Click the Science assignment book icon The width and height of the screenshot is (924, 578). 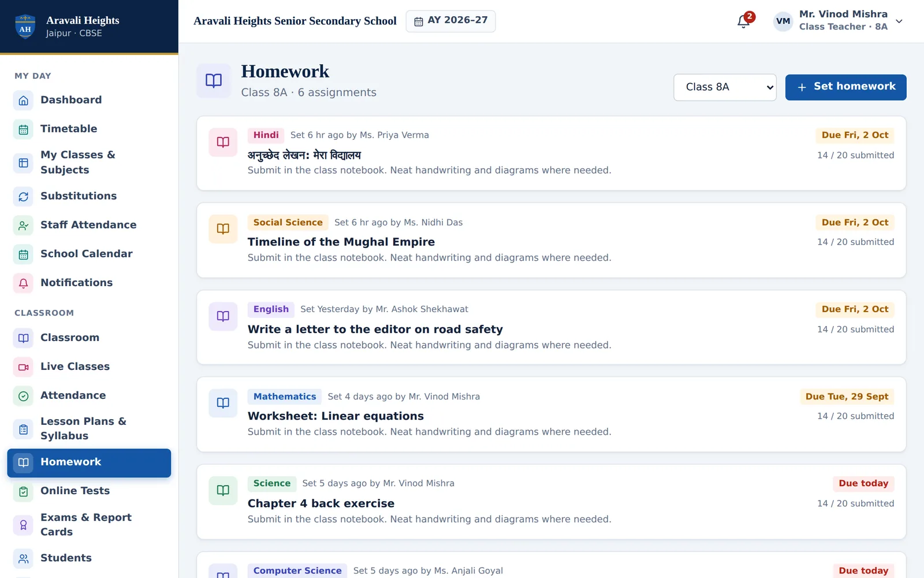[223, 490]
